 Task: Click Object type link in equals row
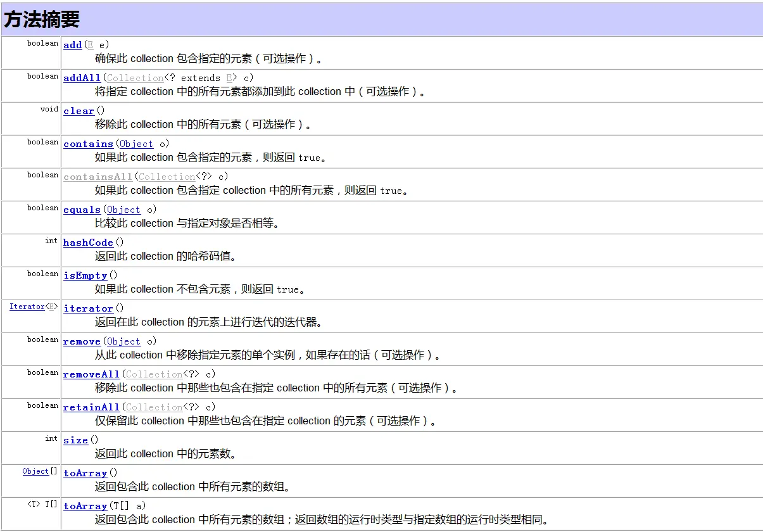pyautogui.click(x=123, y=210)
